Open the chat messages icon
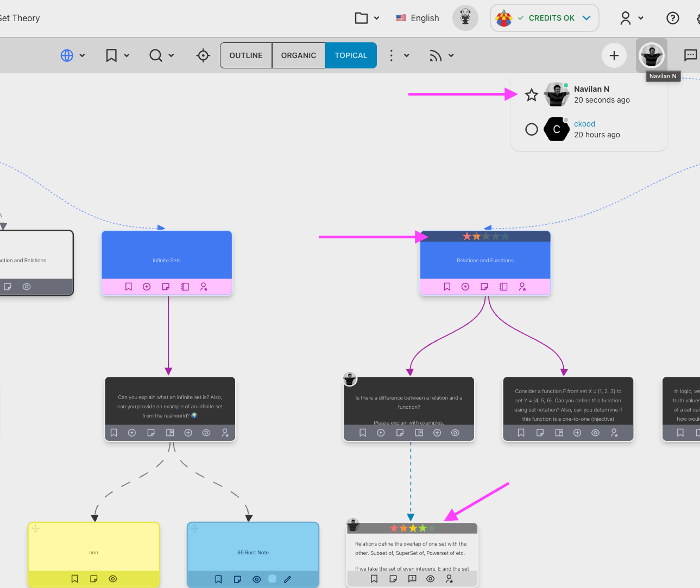Viewport: 700px width, 588px height. pyautogui.click(x=690, y=55)
